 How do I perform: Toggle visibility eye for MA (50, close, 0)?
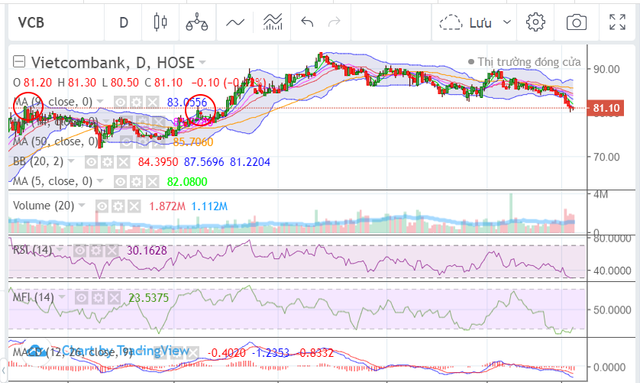pos(126,142)
